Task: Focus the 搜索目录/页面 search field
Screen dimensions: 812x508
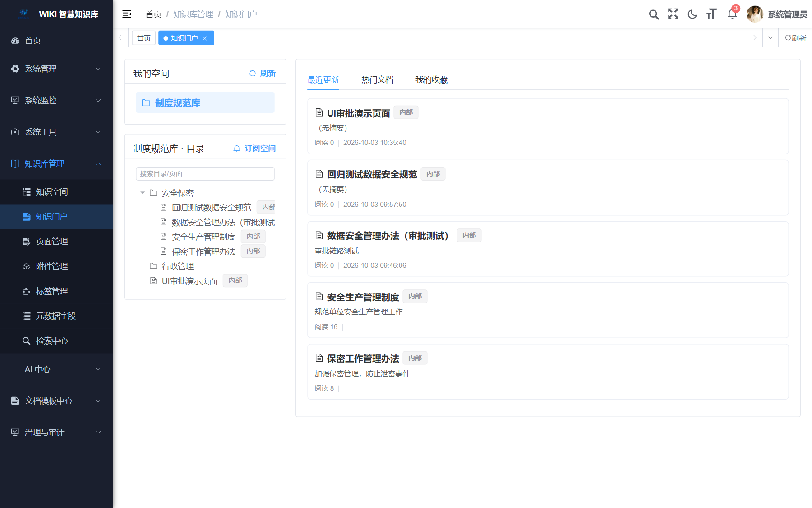Action: (205, 174)
